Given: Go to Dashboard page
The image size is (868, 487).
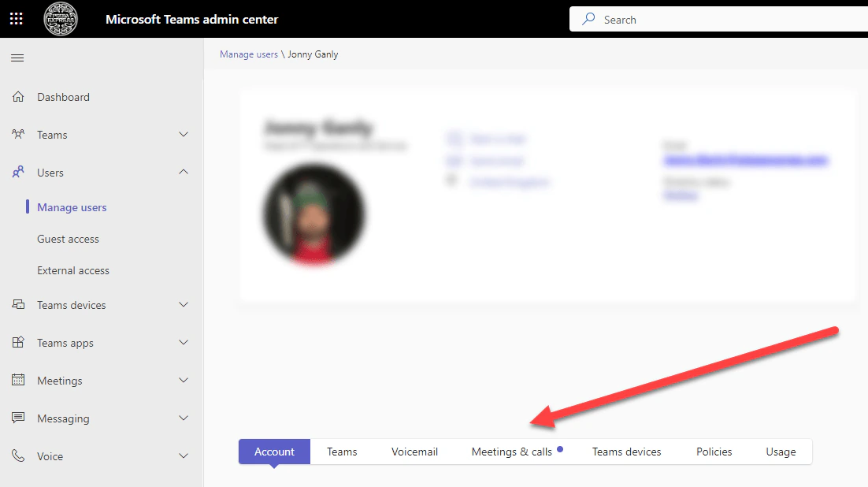Looking at the screenshot, I should point(63,97).
